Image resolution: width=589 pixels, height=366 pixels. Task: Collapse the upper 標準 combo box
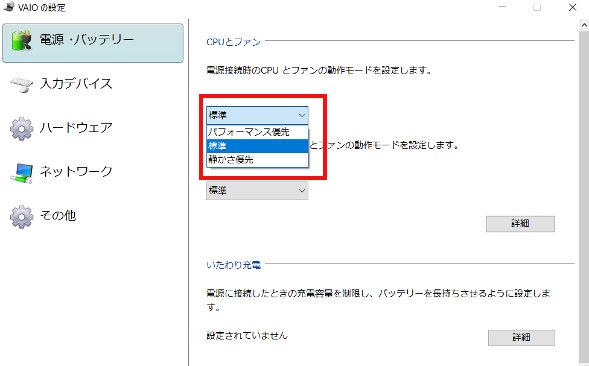pyautogui.click(x=257, y=115)
